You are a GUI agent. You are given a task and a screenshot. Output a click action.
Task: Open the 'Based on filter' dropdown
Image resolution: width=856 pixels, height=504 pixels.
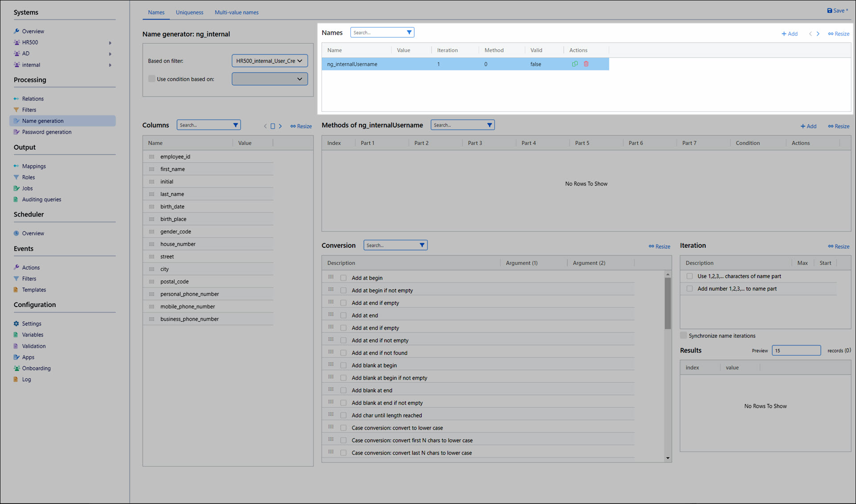tap(269, 61)
